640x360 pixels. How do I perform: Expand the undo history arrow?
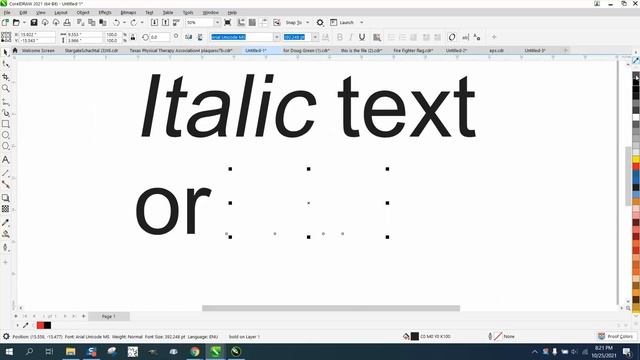tap(124, 22)
